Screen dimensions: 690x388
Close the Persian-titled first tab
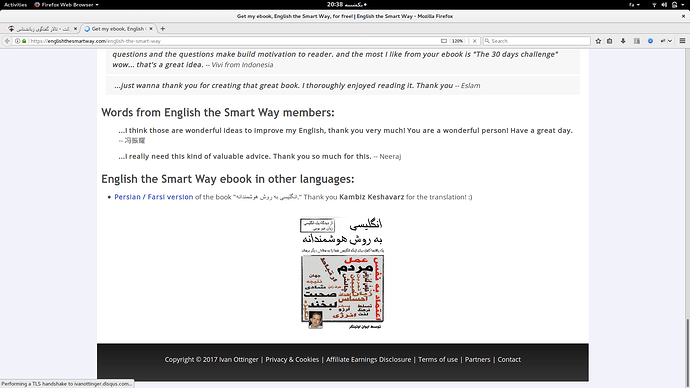coord(75,29)
